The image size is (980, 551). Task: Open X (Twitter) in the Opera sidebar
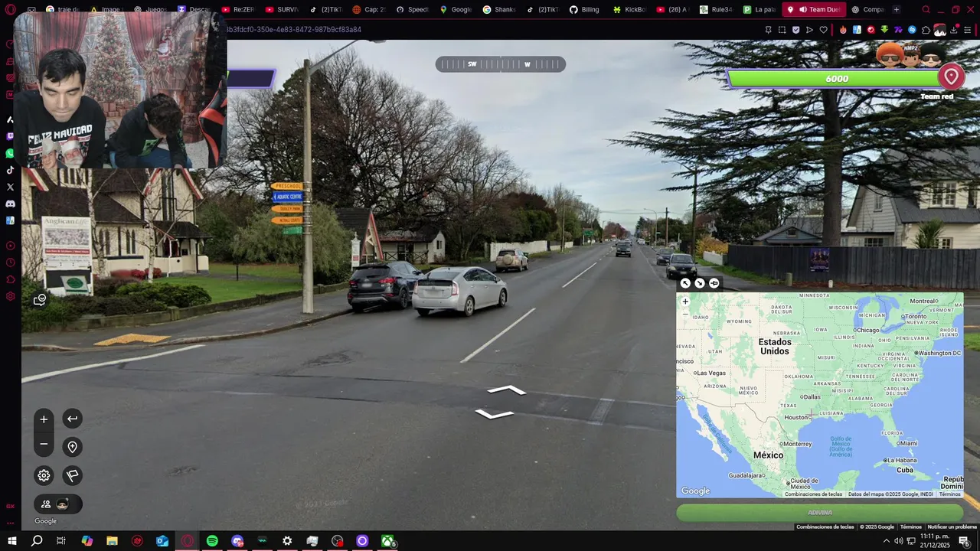[x=10, y=187]
